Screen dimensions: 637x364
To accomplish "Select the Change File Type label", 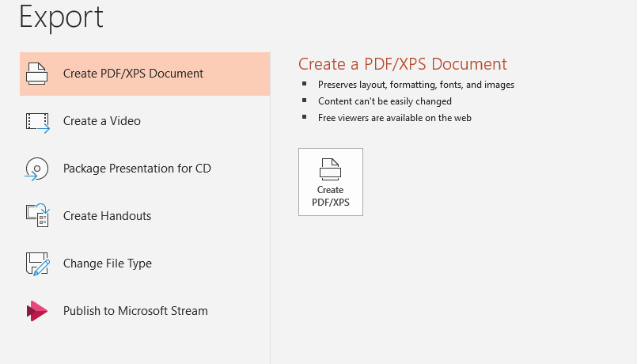I will pyautogui.click(x=108, y=264).
